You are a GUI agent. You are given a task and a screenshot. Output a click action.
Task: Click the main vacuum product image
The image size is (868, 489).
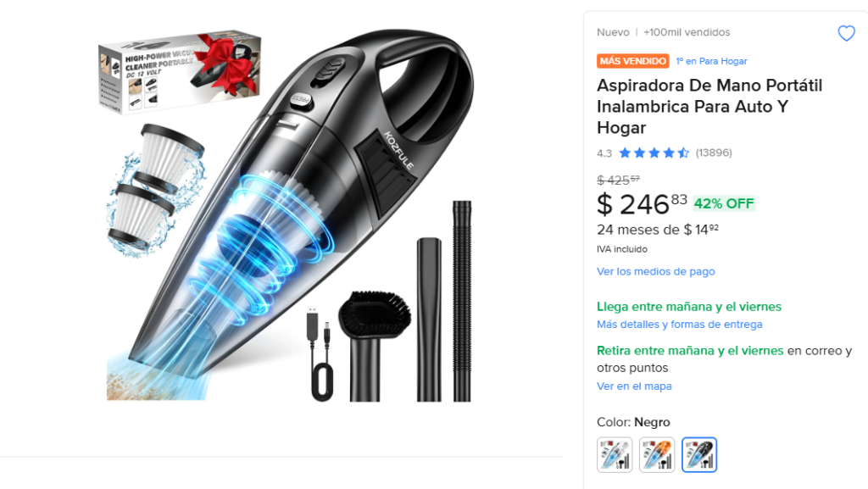(288, 214)
